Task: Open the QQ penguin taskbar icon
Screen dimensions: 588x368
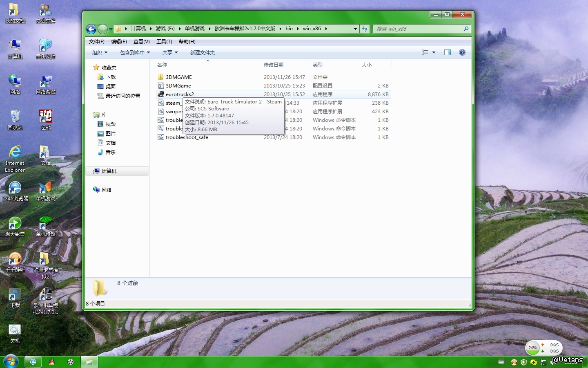Action: (52, 362)
